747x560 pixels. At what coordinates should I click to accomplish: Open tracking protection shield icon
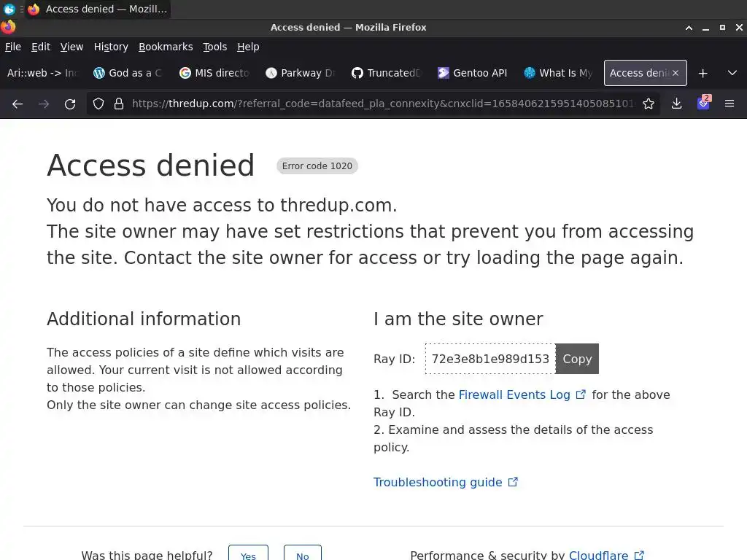98,104
